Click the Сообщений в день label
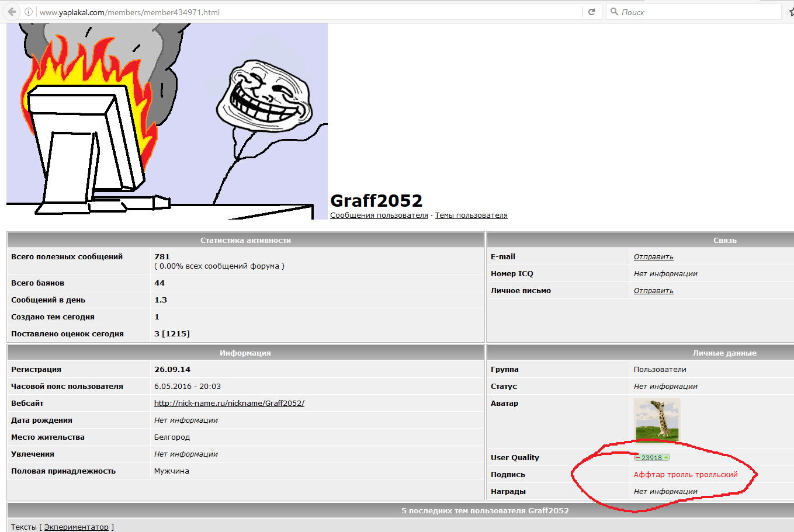The width and height of the screenshot is (794, 532). tap(48, 300)
